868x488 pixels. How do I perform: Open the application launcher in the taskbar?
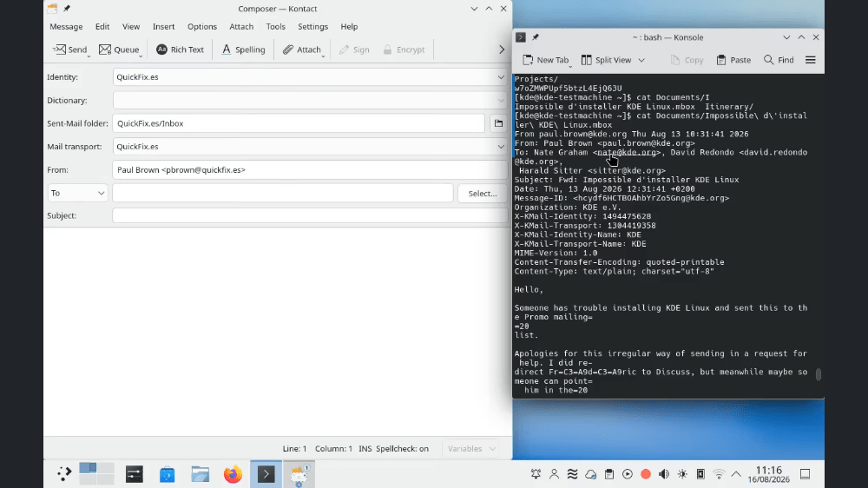64,473
